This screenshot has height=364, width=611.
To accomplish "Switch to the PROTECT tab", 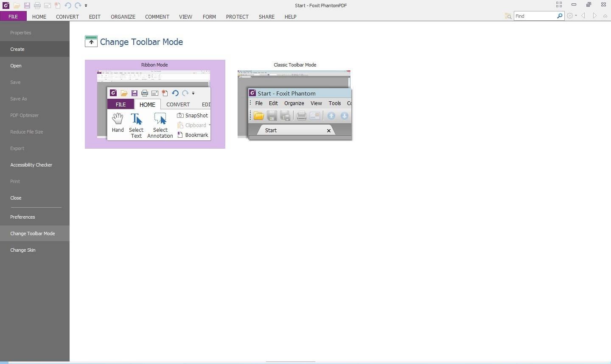I will (x=237, y=17).
